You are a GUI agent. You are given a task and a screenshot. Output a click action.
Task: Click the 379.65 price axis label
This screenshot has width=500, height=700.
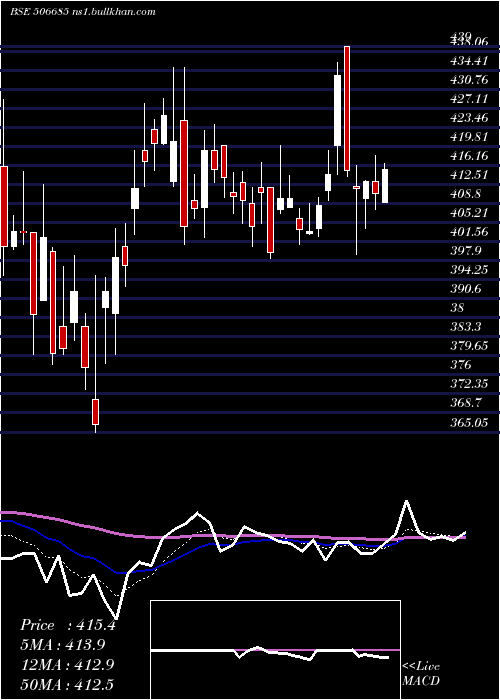(x=470, y=346)
